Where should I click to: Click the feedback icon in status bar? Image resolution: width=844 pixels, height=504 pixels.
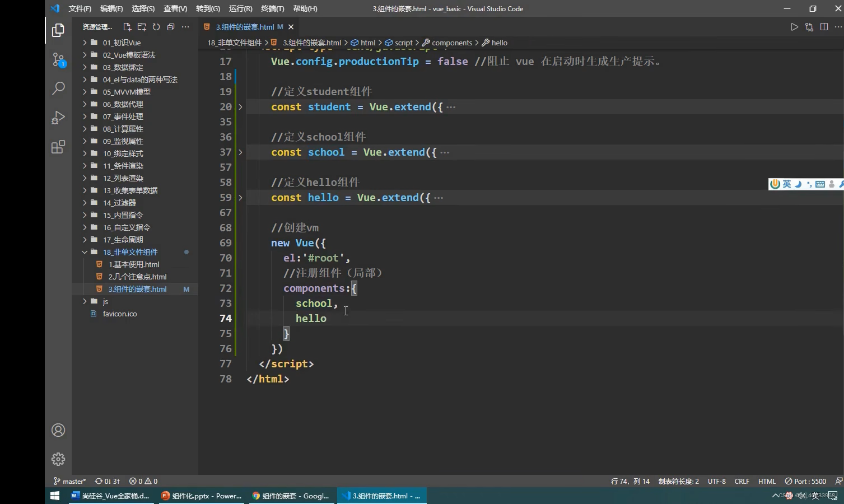coord(838,481)
